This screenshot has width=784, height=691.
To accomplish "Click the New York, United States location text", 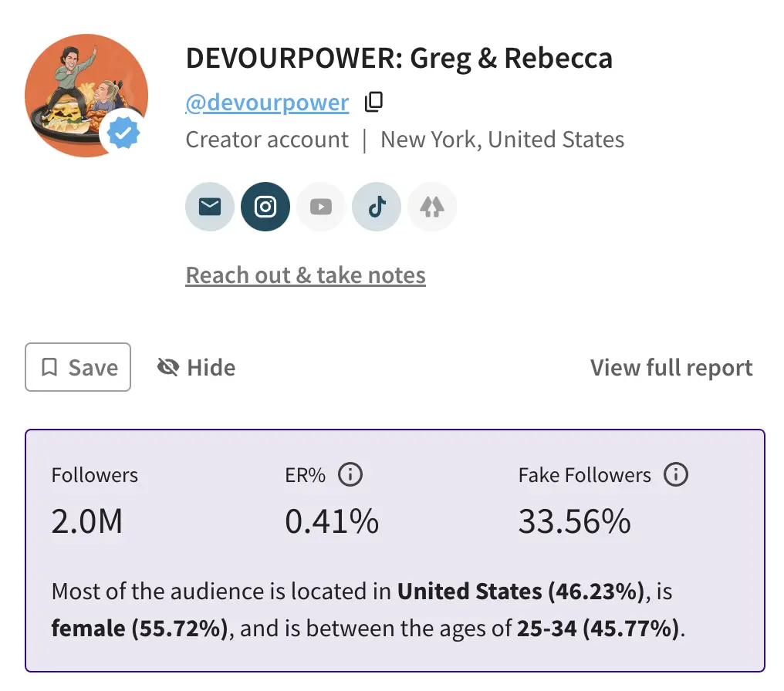I will coord(502,139).
